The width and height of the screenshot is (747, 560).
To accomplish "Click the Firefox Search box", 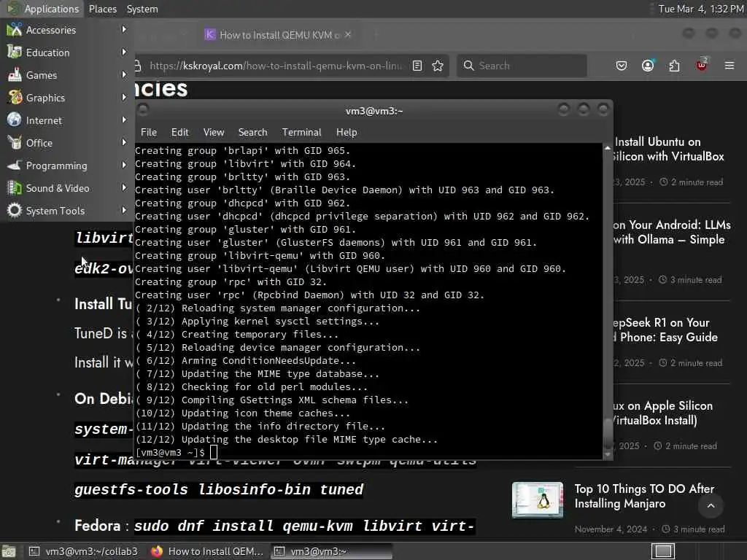I will [522, 66].
